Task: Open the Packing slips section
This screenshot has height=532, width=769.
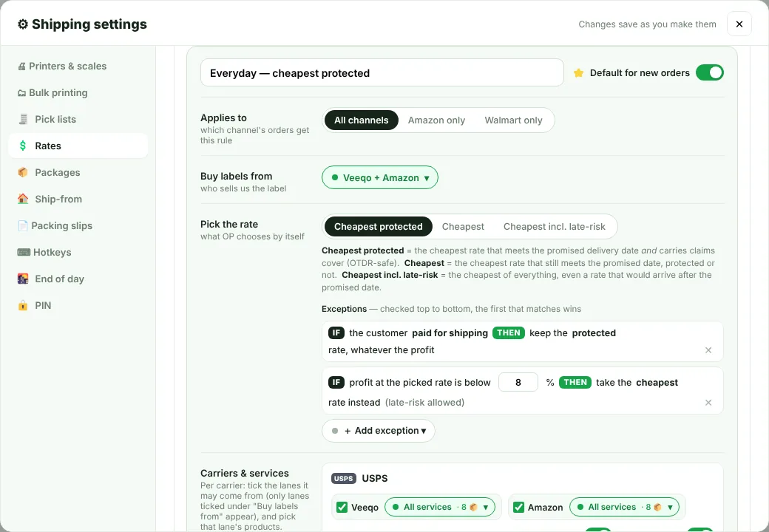Action: click(78, 225)
